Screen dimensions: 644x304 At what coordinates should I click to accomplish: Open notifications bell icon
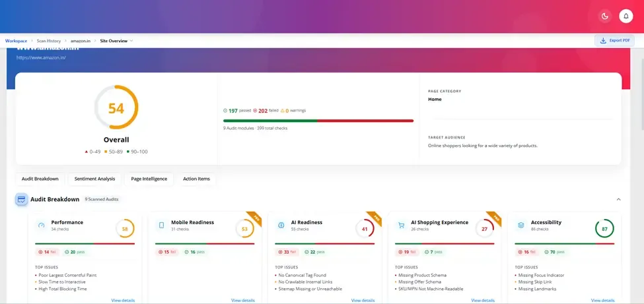click(x=626, y=16)
